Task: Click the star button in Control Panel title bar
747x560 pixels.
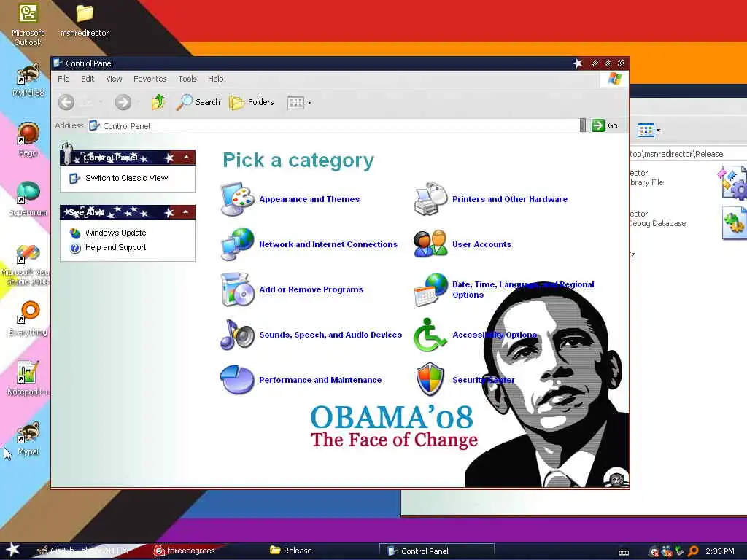Action: (578, 63)
